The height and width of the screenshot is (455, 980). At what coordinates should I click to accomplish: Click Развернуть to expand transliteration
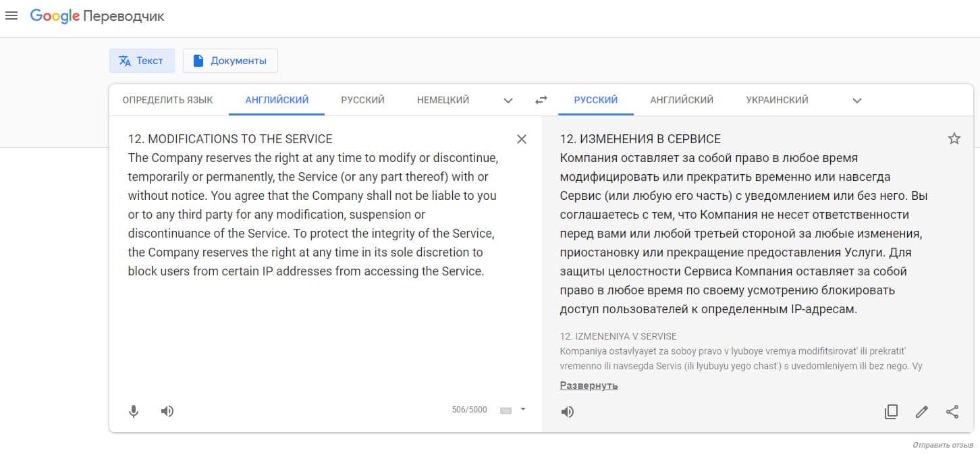pyautogui.click(x=589, y=385)
